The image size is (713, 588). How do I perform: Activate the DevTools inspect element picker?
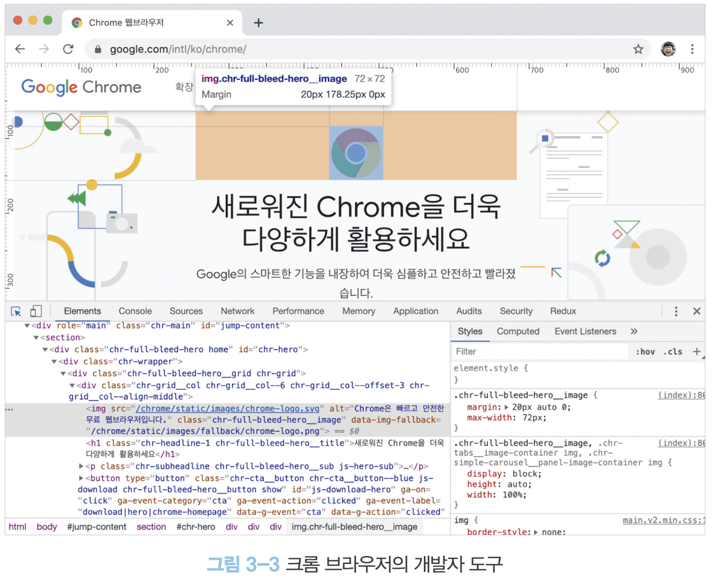16,311
